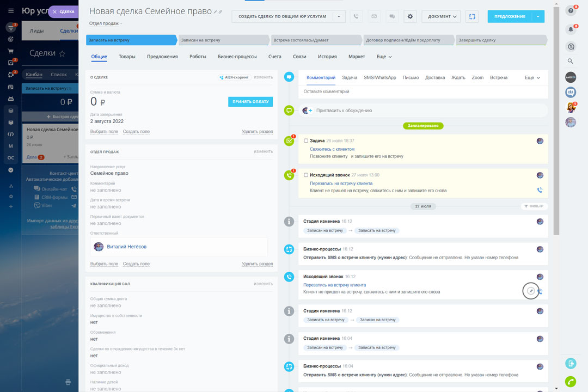Open notifications bell in right sidebar
The width and height of the screenshot is (588, 392).
tap(571, 29)
